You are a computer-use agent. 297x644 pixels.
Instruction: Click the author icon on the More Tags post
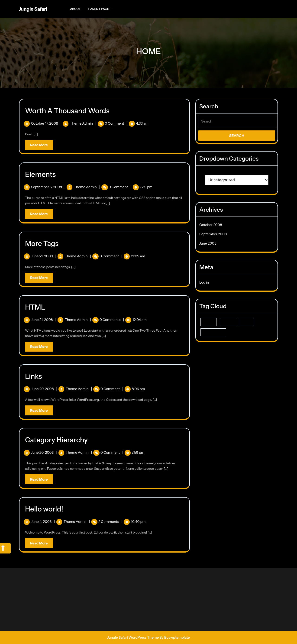tap(61, 256)
